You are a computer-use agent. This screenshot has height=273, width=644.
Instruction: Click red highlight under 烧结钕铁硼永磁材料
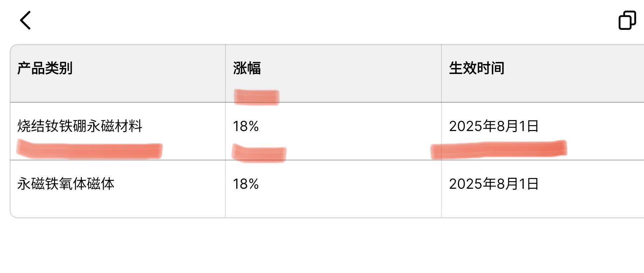pos(89,150)
